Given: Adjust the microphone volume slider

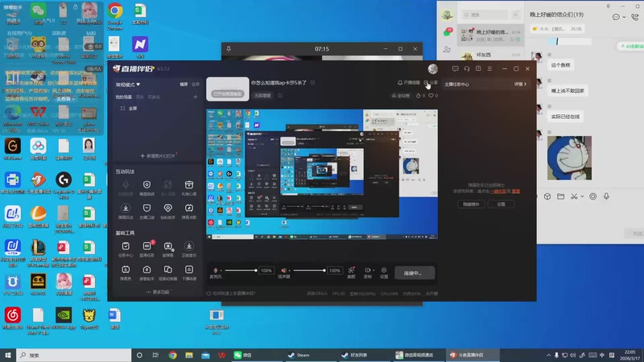Looking at the screenshot, I should coord(240,270).
